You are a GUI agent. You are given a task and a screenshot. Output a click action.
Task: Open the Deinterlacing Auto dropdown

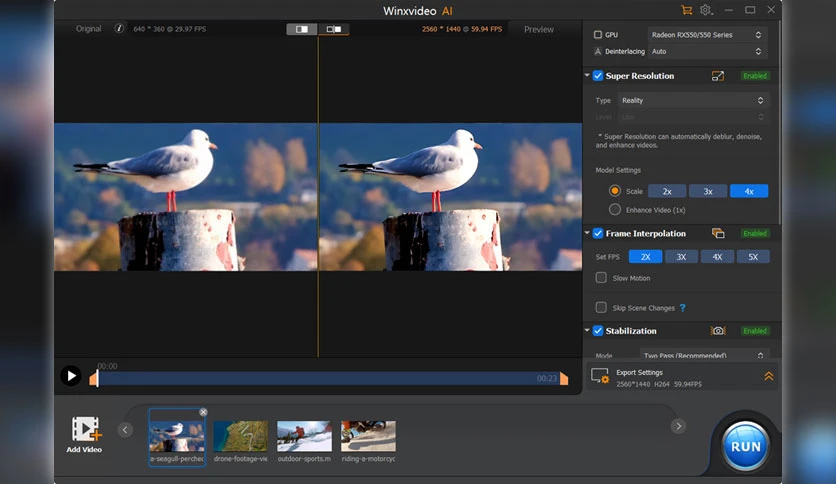707,52
